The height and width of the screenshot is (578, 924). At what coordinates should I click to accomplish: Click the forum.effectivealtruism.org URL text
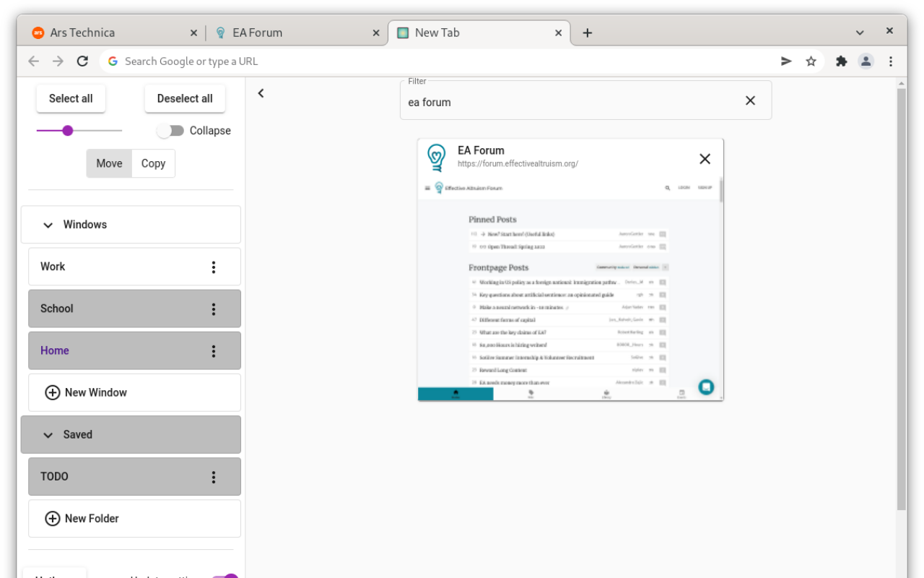click(x=518, y=164)
